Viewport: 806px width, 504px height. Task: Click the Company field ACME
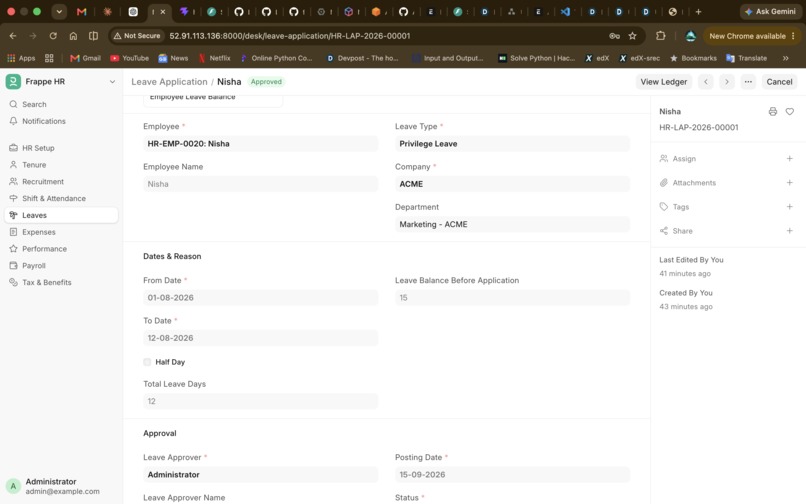(x=512, y=184)
